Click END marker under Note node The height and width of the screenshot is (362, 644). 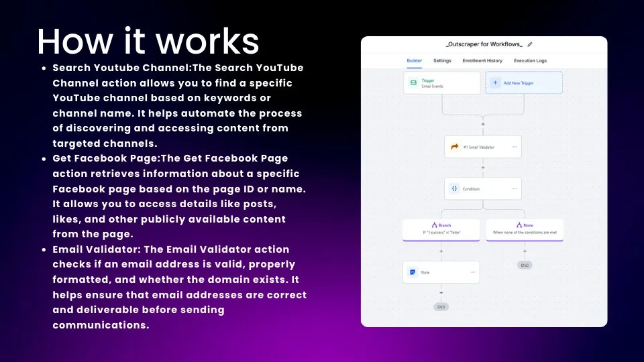441,307
